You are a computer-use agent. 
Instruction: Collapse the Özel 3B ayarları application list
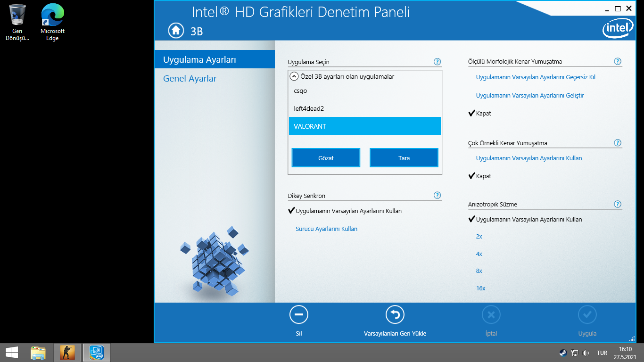pos(294,76)
